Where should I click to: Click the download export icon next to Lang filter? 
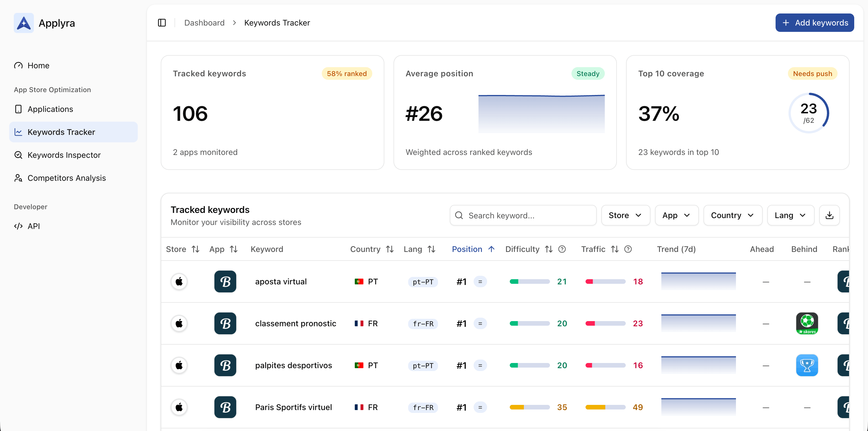(x=829, y=215)
